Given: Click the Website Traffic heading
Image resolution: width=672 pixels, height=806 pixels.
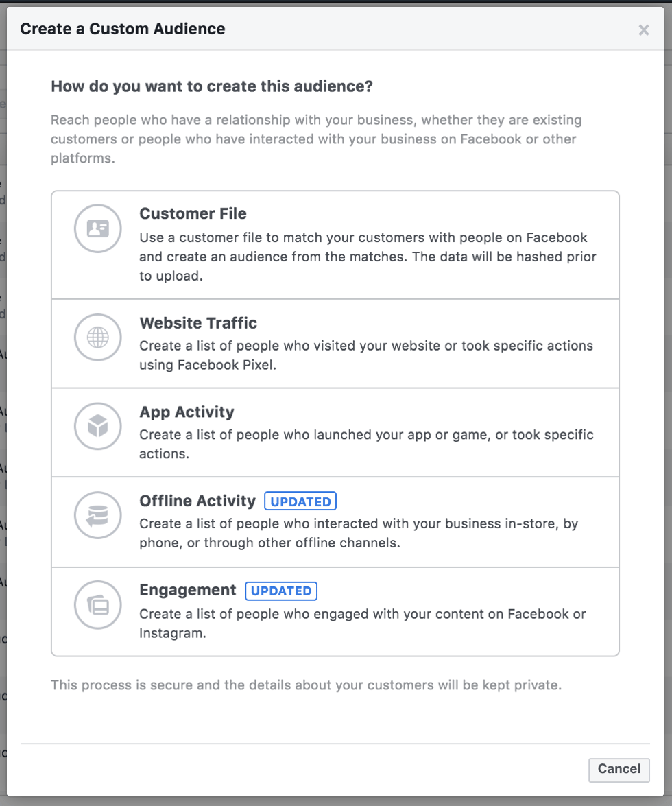Looking at the screenshot, I should 197,323.
